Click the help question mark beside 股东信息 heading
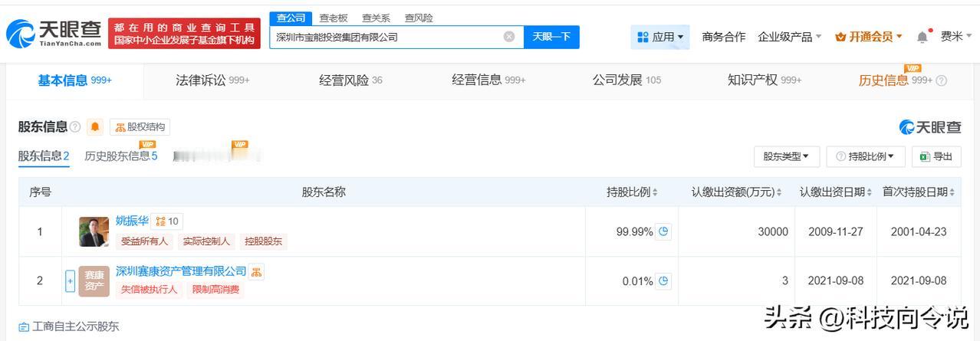This screenshot has width=980, height=341. click(x=75, y=127)
